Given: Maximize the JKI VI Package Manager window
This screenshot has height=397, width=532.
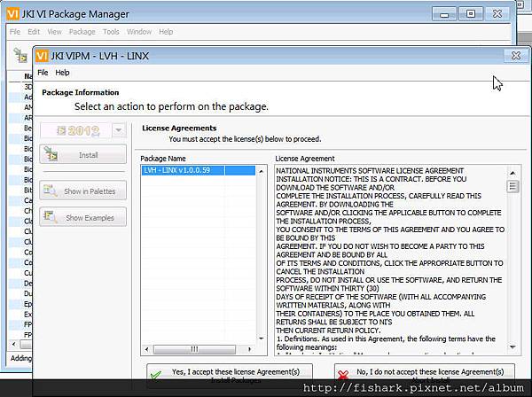Looking at the screenshot, I should 471,14.
